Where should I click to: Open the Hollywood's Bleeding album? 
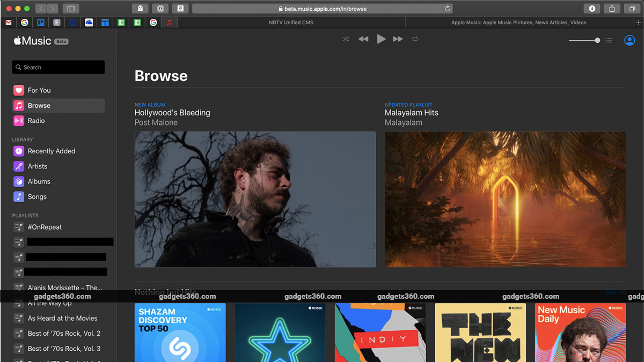click(x=255, y=200)
